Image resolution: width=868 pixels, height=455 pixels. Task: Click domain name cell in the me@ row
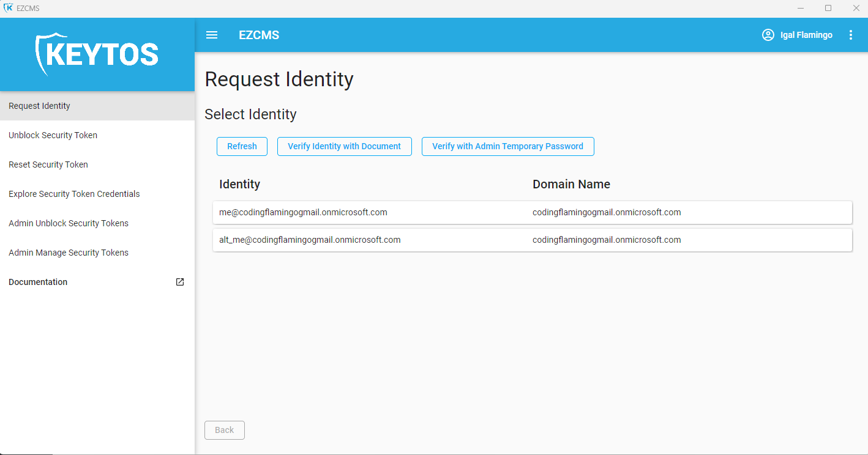tap(607, 212)
